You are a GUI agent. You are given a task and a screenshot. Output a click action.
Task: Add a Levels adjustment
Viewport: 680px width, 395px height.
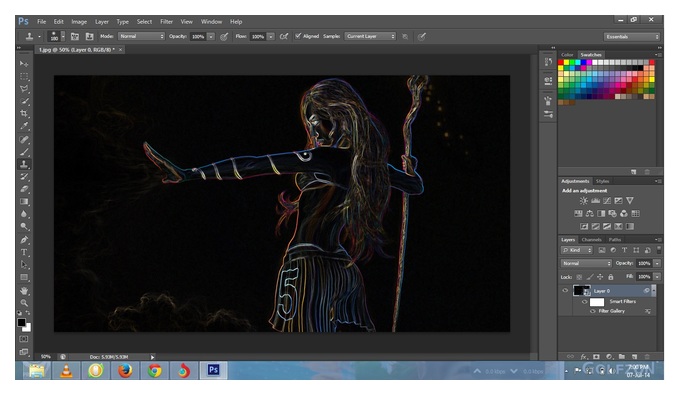tap(595, 201)
